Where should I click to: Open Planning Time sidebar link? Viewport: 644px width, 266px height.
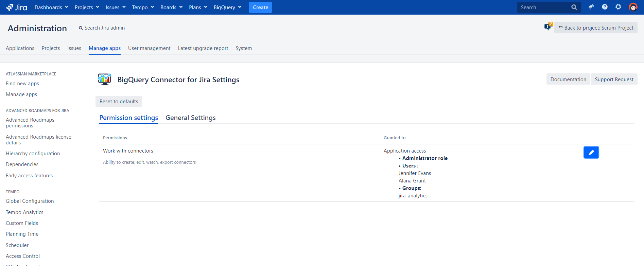pos(22,234)
